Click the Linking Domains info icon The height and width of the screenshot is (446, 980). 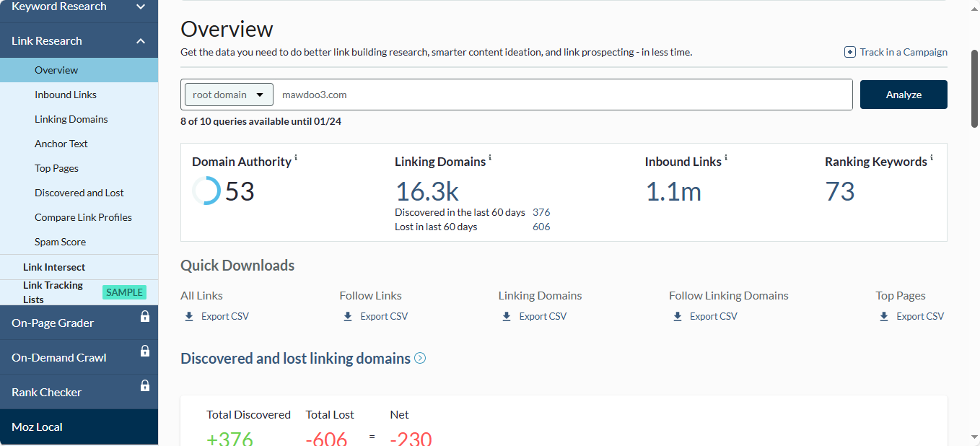click(x=490, y=157)
